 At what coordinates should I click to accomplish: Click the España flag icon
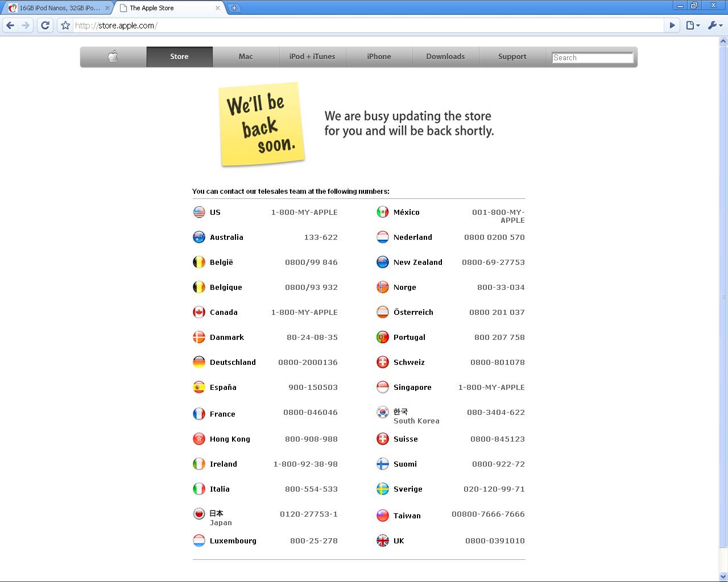[199, 387]
